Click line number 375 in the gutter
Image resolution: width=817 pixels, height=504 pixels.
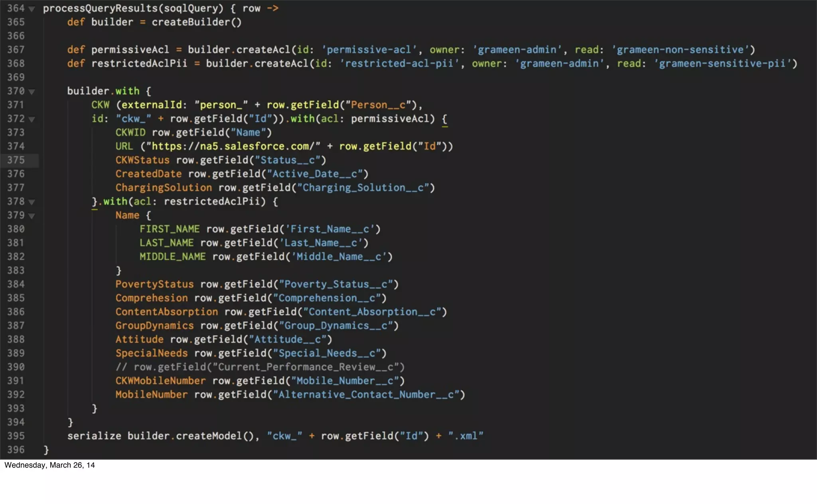(x=16, y=160)
